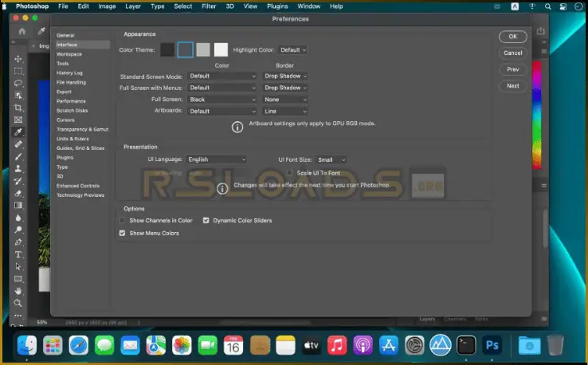The width and height of the screenshot is (588, 365).
Task: Open Spotlight search in menu bar
Action: point(548,6)
